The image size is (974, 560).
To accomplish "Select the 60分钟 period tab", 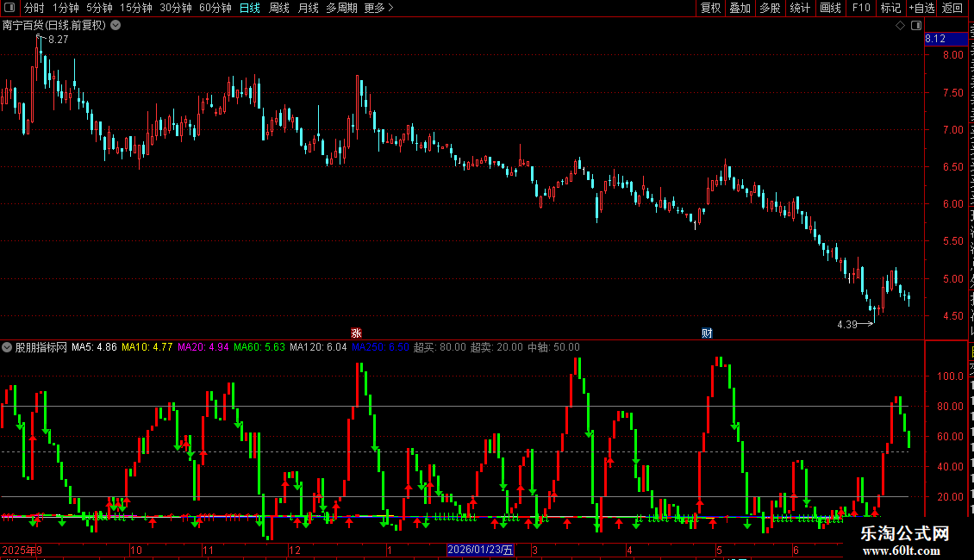I will tap(215, 8).
